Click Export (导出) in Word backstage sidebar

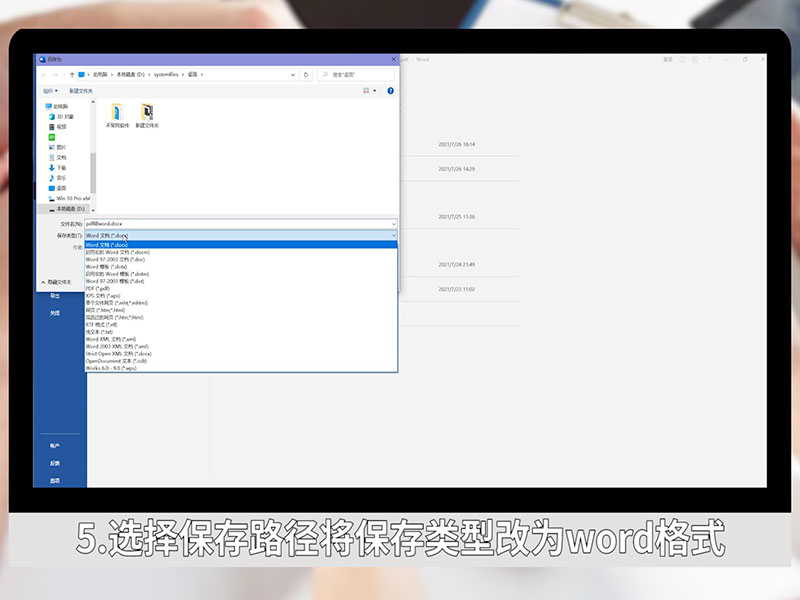click(55, 296)
